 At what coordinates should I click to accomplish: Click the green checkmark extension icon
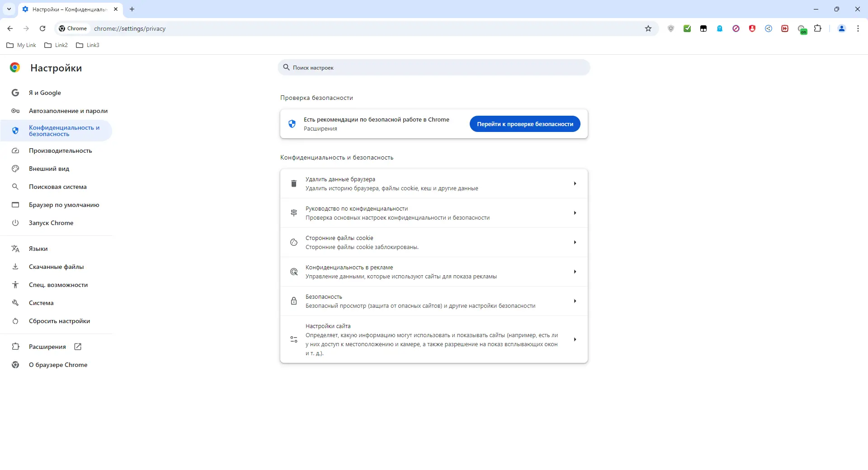click(688, 28)
